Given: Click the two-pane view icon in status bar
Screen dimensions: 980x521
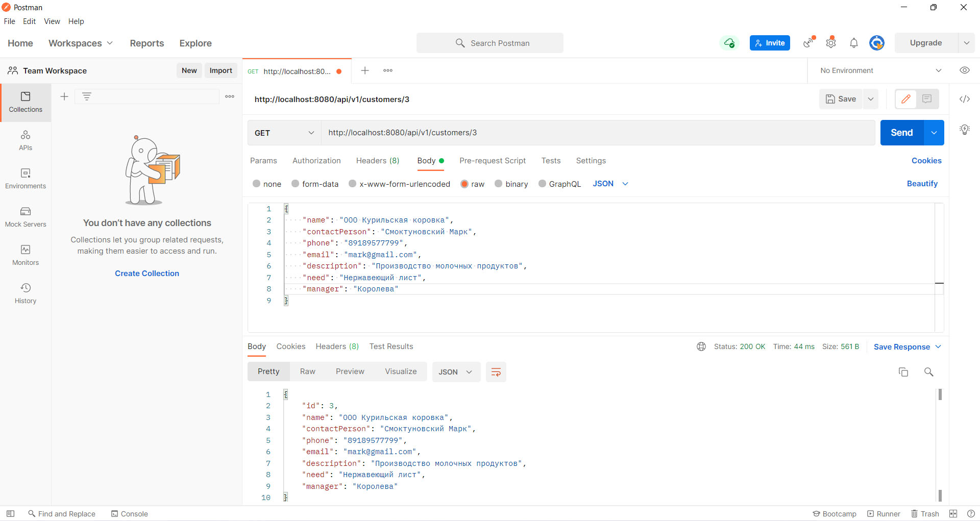Looking at the screenshot, I should click(x=953, y=514).
